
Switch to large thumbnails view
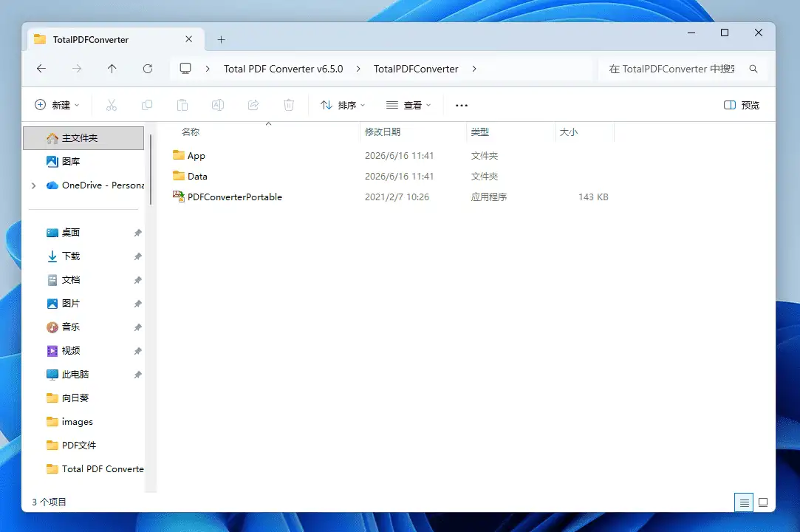pyautogui.click(x=763, y=502)
